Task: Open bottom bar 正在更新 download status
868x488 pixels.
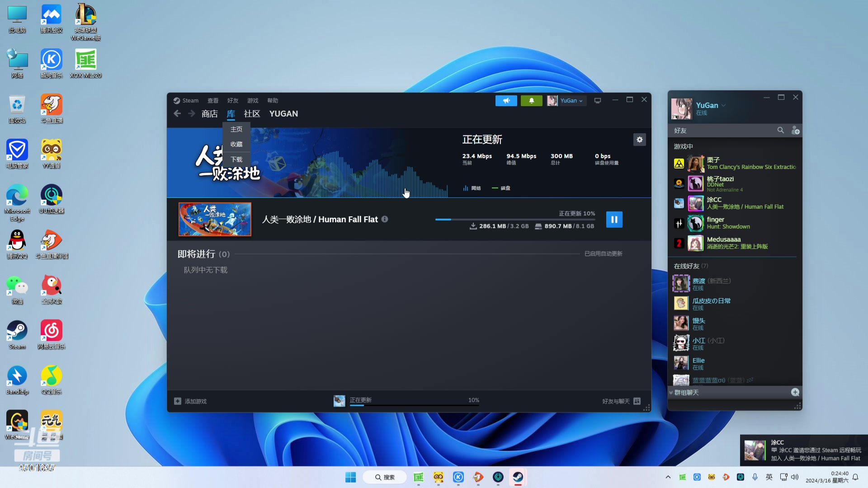Action: (407, 401)
